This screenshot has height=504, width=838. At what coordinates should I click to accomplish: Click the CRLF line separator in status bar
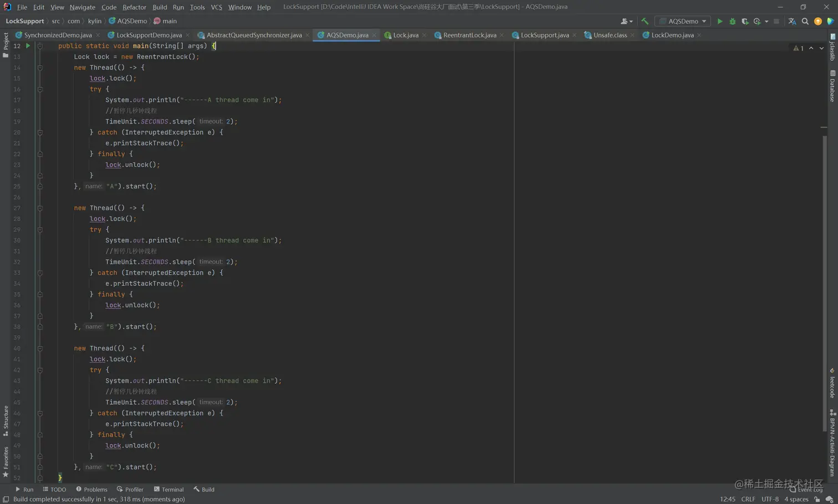748,499
